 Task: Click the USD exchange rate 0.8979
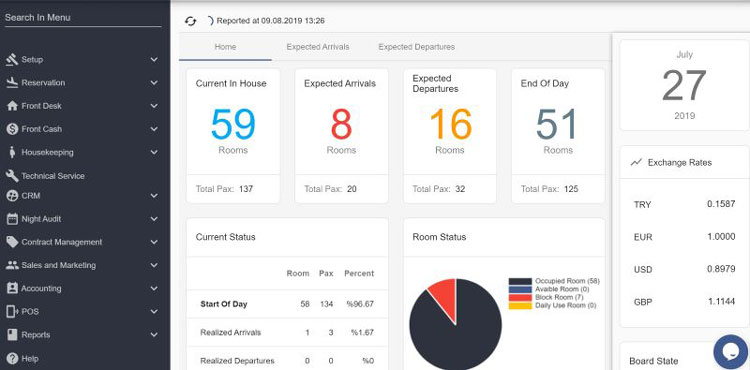[x=721, y=269]
